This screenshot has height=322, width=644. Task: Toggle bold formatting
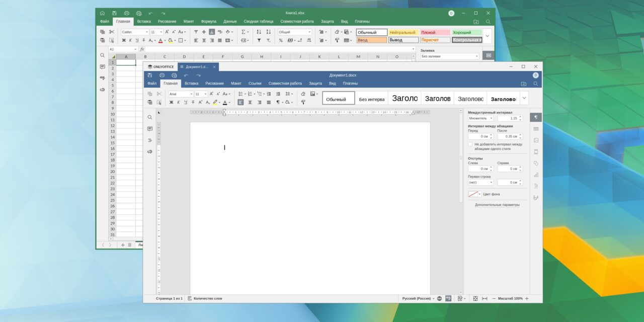[x=171, y=102]
